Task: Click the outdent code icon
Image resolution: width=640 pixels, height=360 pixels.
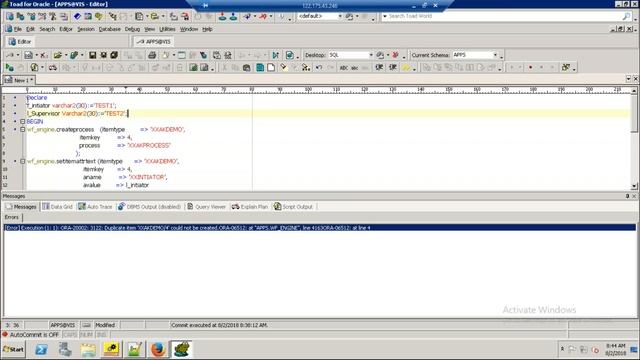Action: (393, 67)
